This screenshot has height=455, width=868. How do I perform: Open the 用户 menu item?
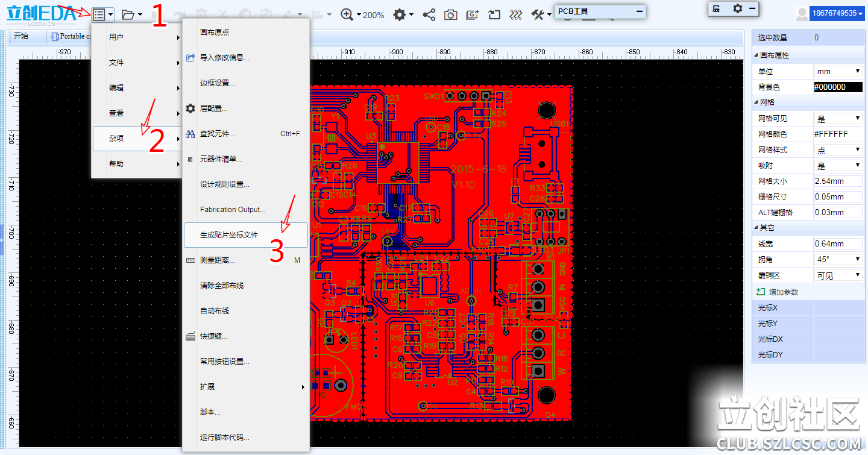(x=137, y=37)
